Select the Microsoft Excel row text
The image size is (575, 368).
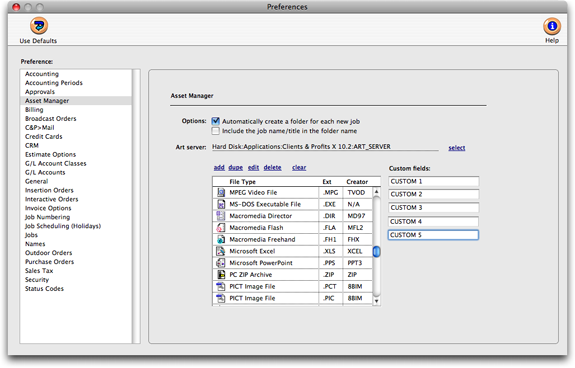252,251
